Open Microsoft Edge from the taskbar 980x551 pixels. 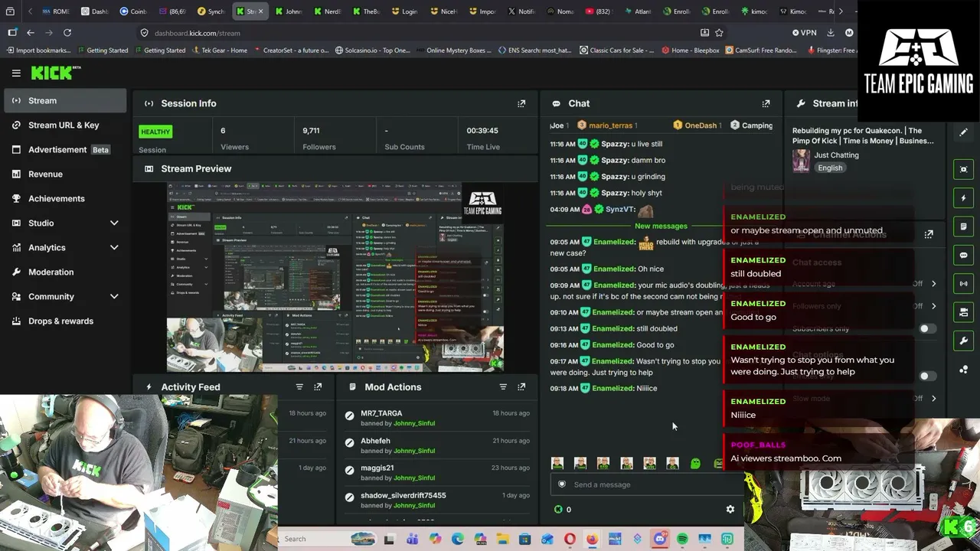point(458,539)
